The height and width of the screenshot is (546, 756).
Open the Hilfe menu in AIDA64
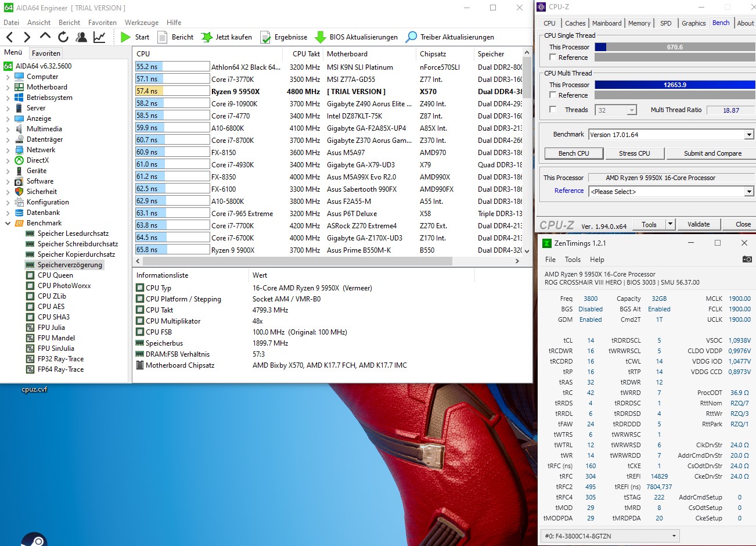tap(174, 23)
